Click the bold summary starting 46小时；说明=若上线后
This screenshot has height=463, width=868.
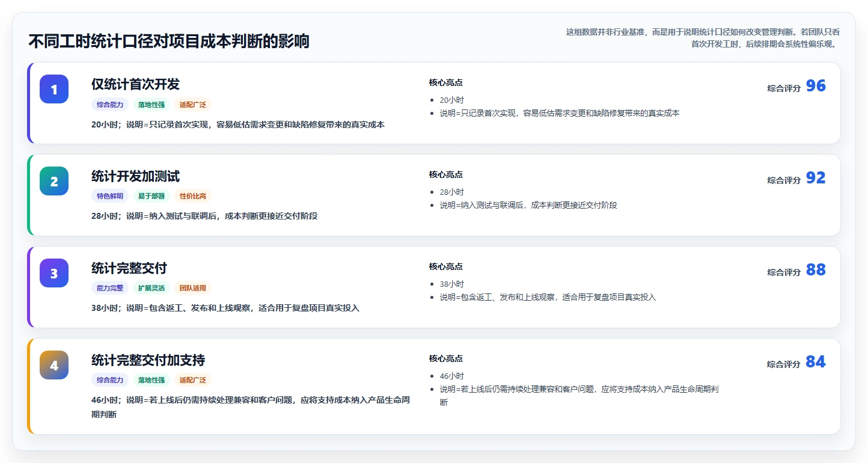[251, 407]
